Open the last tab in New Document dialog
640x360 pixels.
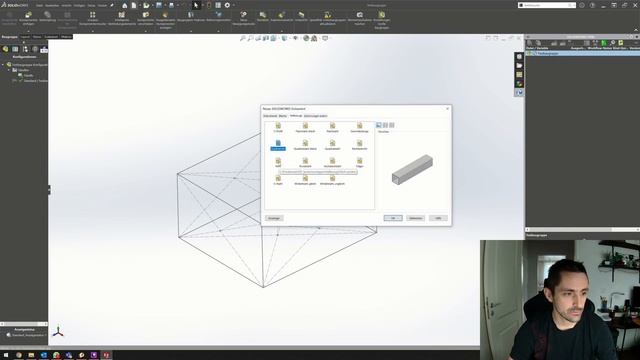316,116
